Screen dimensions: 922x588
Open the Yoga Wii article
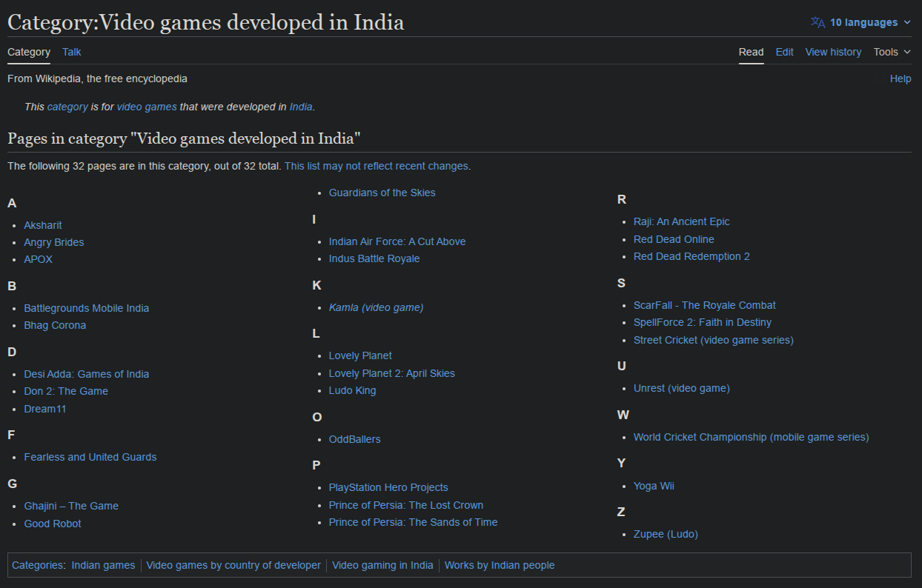click(654, 486)
